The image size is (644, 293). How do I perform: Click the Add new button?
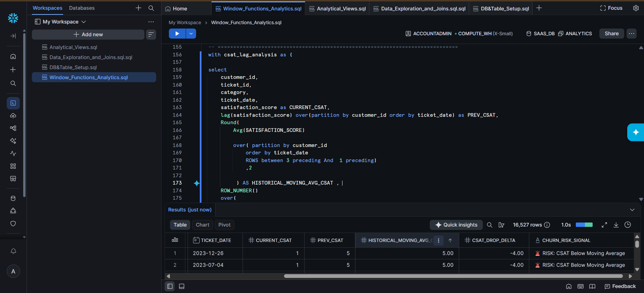click(x=88, y=34)
